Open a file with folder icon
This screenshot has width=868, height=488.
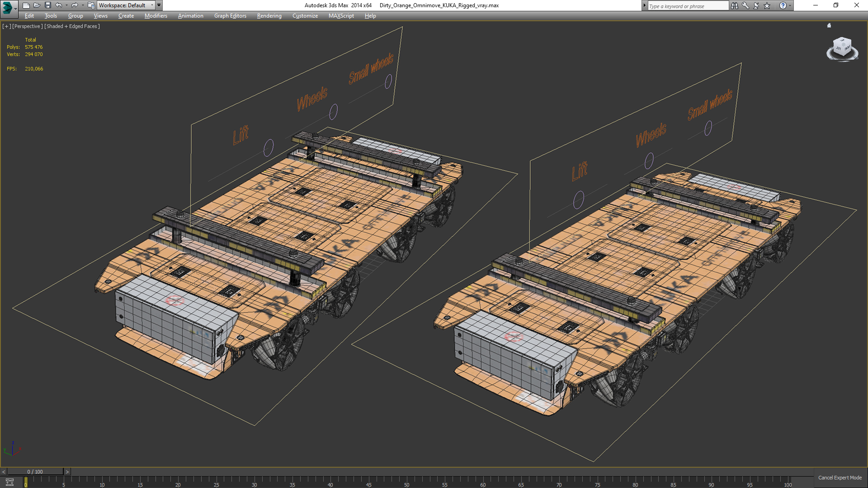pyautogui.click(x=37, y=5)
